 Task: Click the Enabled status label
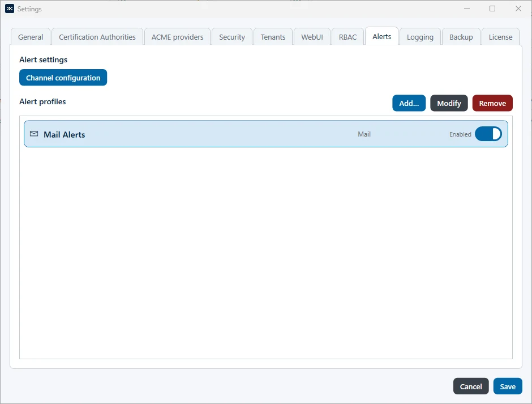pyautogui.click(x=460, y=134)
